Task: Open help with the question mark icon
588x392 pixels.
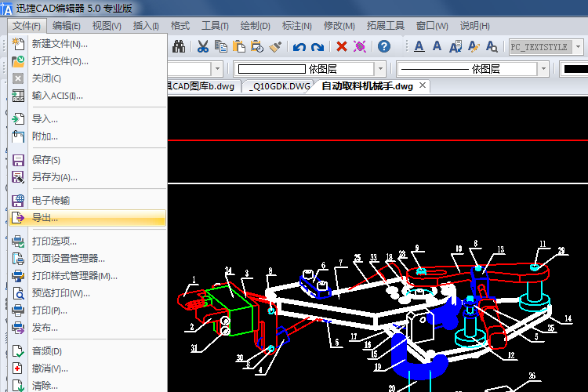Action: 384,46
